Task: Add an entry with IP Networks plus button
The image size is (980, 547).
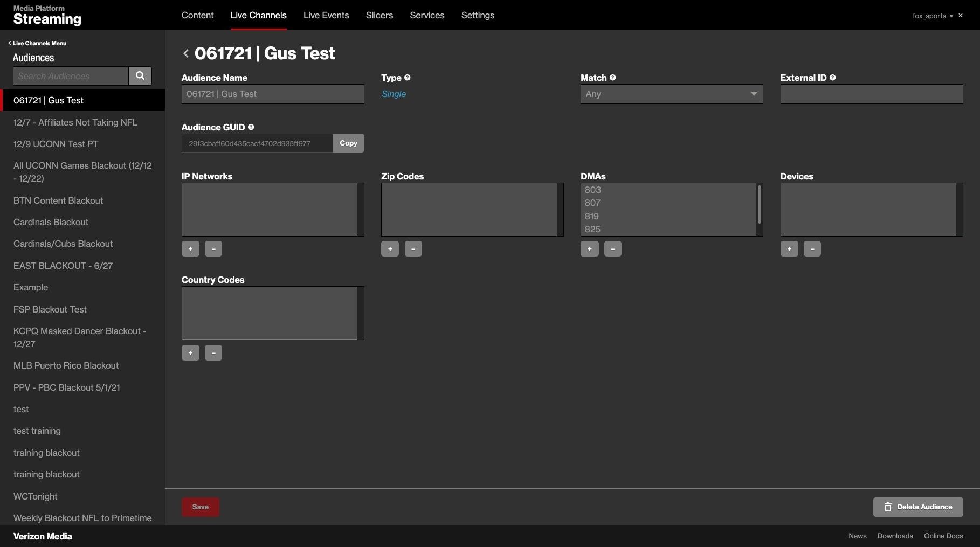Action: click(x=190, y=249)
